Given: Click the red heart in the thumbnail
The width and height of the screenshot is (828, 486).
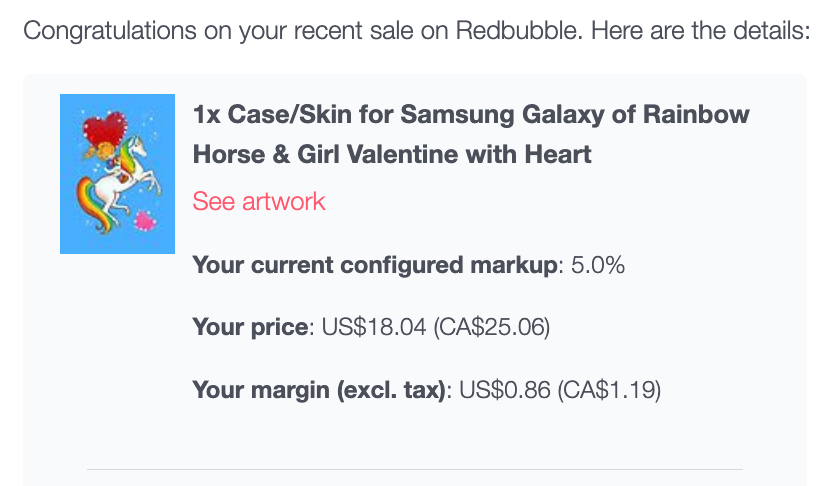Looking at the screenshot, I should 103,129.
